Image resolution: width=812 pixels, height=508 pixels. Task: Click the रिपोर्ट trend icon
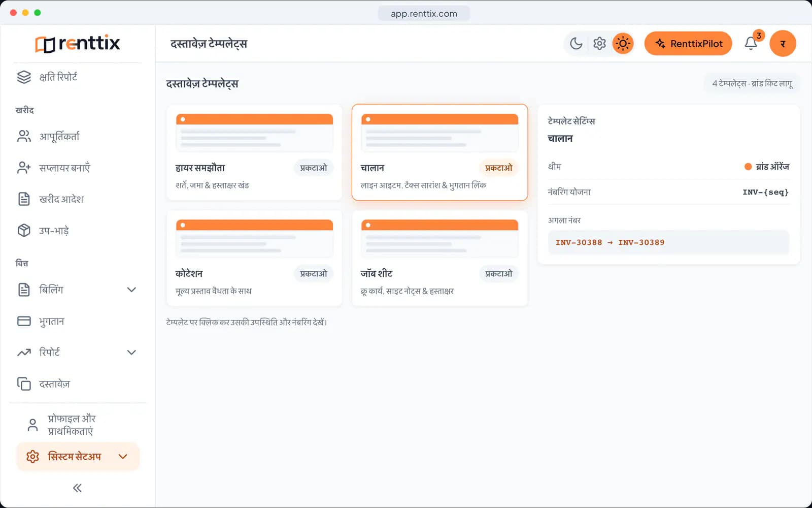pyautogui.click(x=24, y=353)
